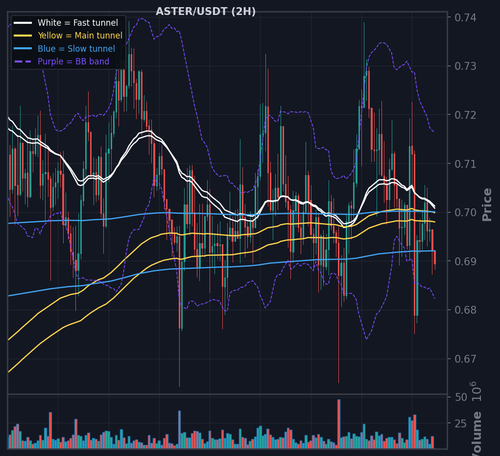Click the 0.73 price axis label

coord(465,66)
